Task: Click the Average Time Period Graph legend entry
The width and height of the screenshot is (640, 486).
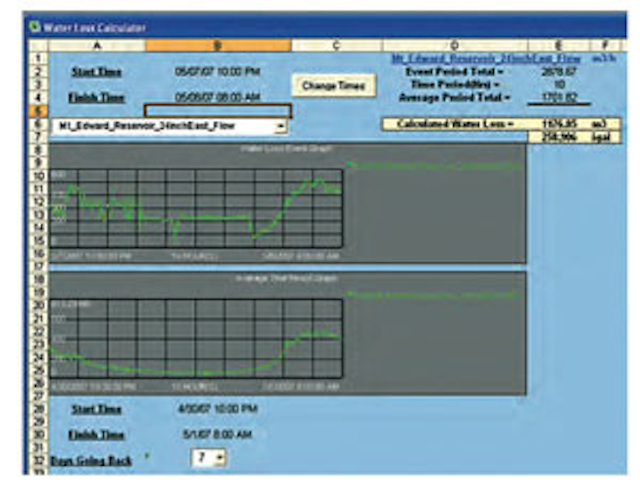Action: coord(433,295)
